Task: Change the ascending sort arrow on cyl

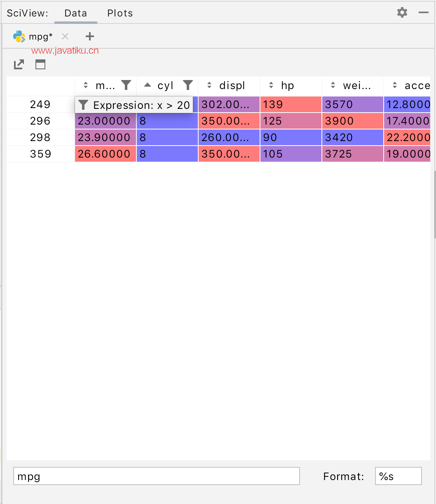Action: tap(148, 85)
